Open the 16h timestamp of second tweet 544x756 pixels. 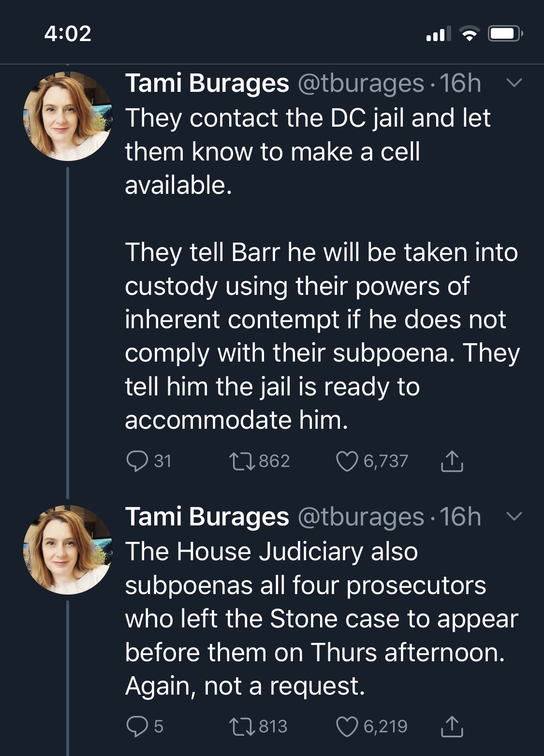tap(460, 517)
